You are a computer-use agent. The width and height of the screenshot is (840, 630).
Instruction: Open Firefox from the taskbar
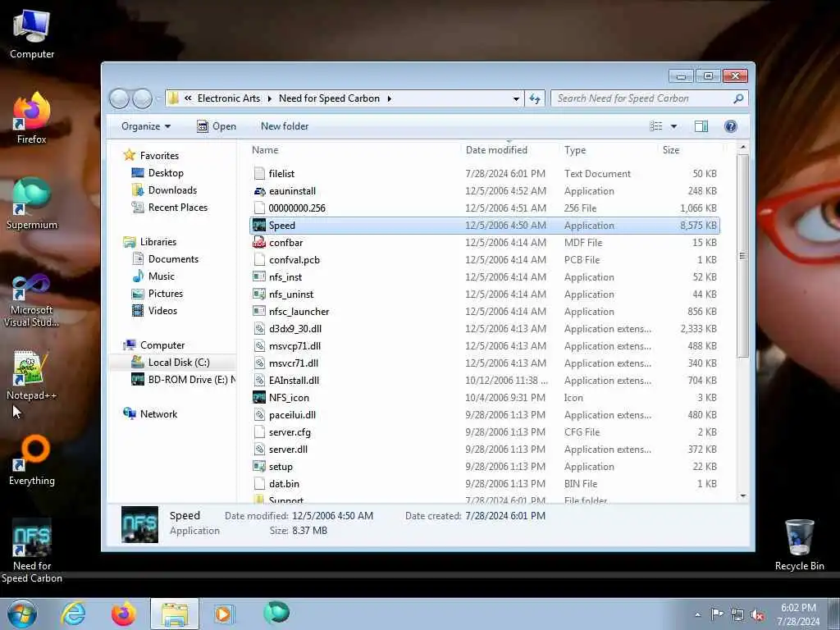coord(123,614)
